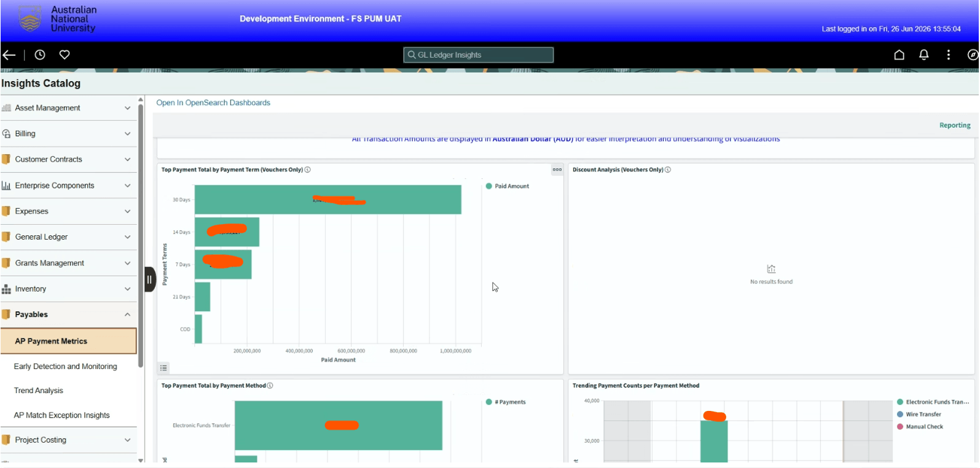Open Early Detection and Monitoring
Screen dimensions: 980x468
click(x=65, y=366)
